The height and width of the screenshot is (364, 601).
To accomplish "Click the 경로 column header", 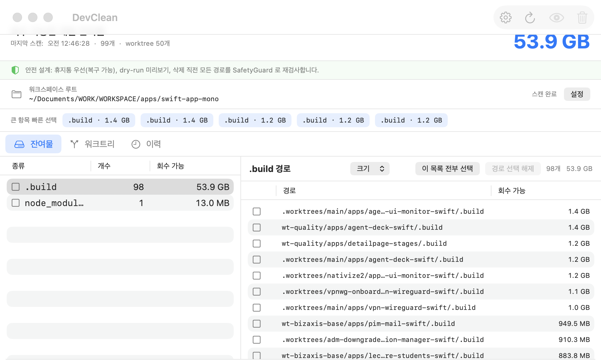I will pos(289,191).
